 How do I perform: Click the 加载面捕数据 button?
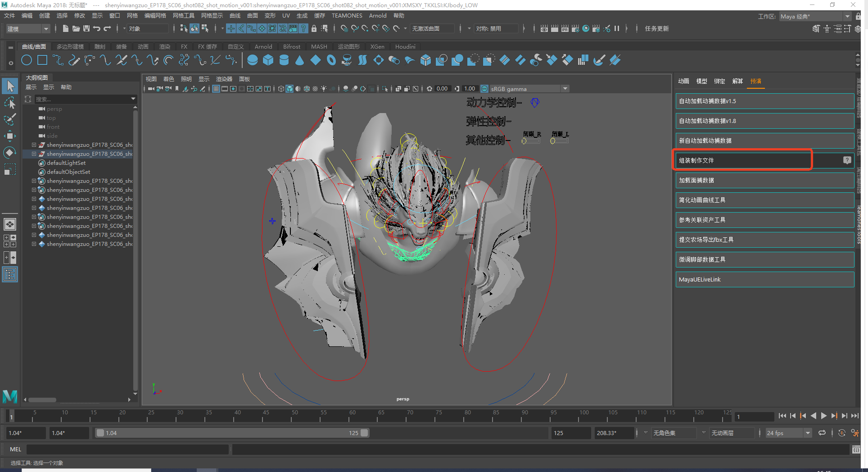coord(764,180)
